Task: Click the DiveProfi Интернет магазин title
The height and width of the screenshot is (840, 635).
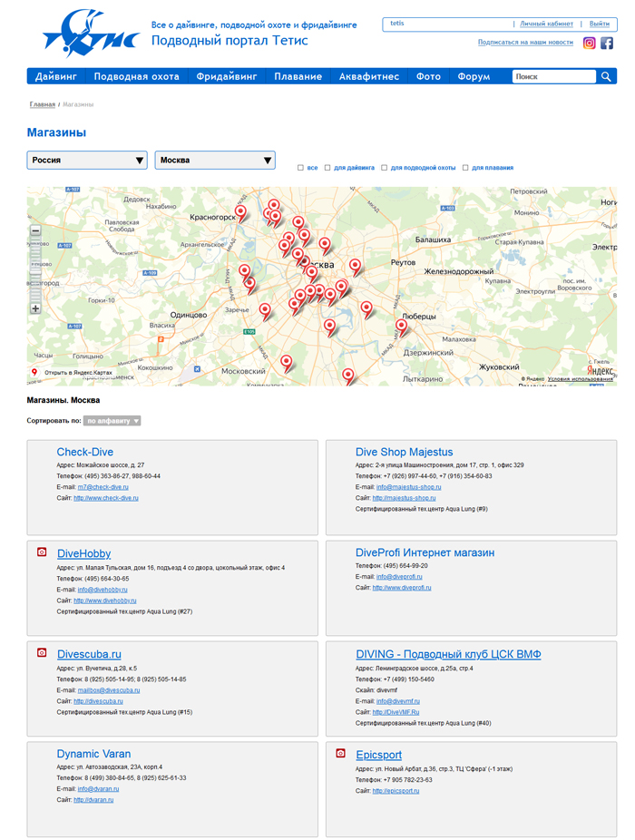Action: tap(425, 552)
